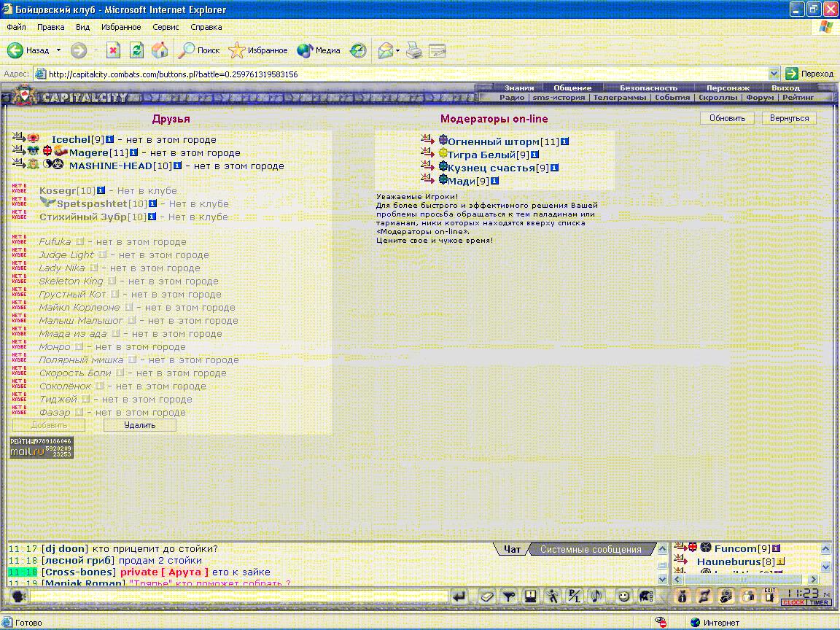Viewport: 840px width, 630px height.
Task: Click the helmet head icon in chat bar
Action: tap(646, 596)
